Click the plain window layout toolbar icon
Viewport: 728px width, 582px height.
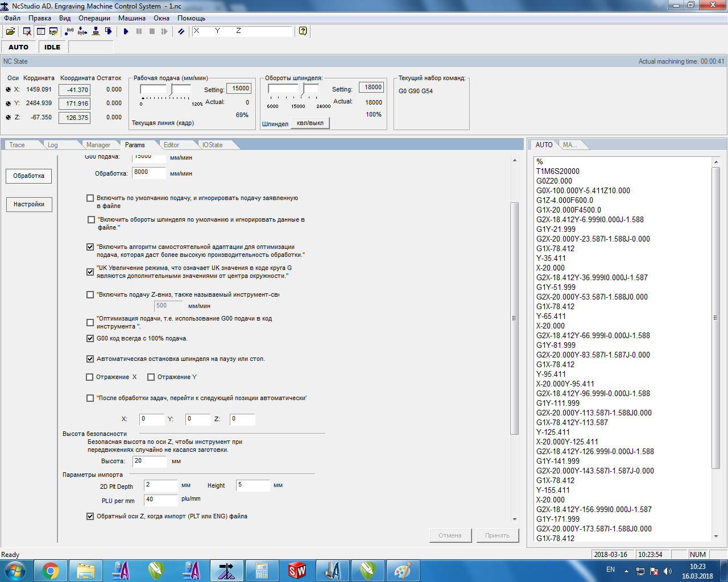[40, 31]
